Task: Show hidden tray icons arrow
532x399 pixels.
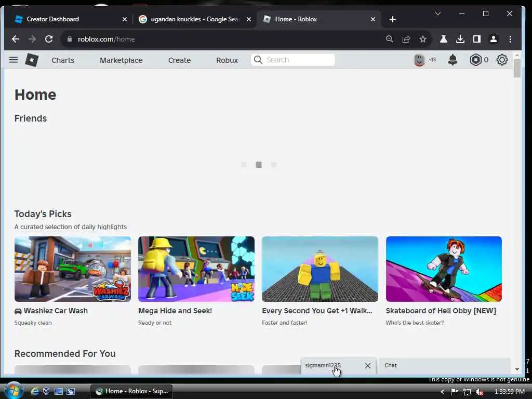Action: [442, 392]
